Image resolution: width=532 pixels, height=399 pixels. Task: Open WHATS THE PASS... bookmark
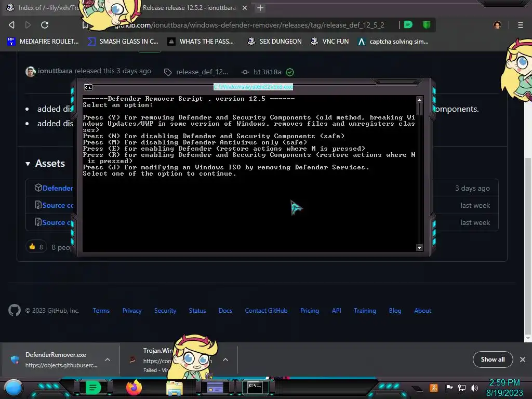pos(201,42)
